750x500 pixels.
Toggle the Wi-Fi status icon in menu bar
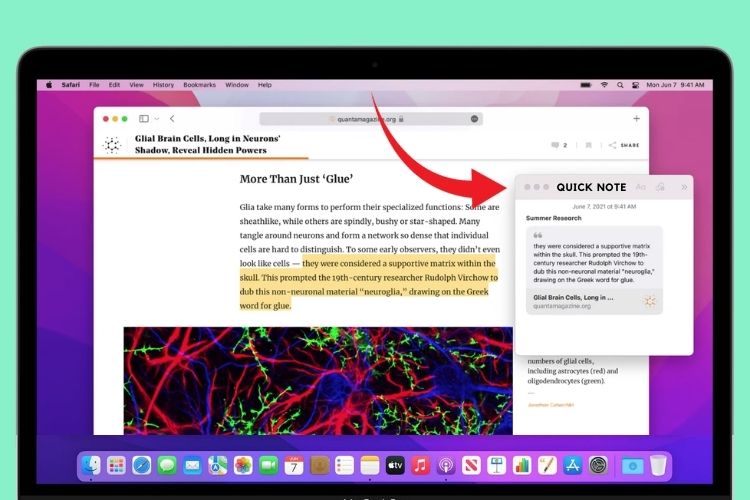click(604, 85)
